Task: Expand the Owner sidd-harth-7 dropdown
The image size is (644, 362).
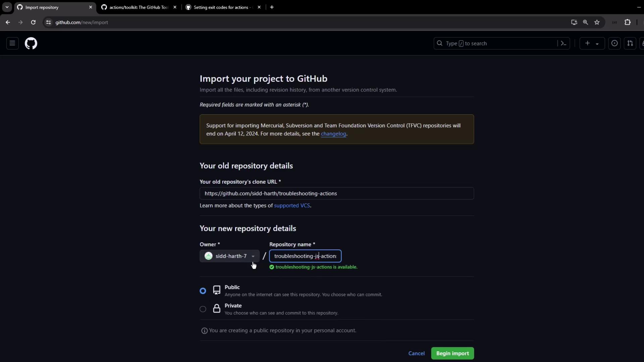Action: pyautogui.click(x=229, y=256)
